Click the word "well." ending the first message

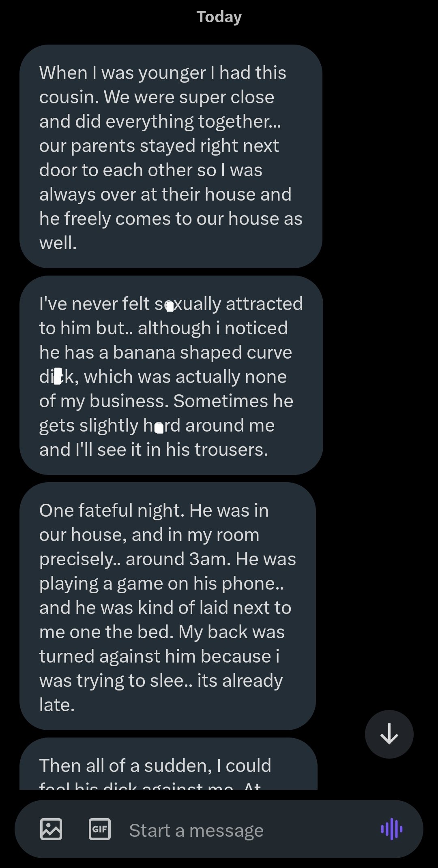[58, 243]
